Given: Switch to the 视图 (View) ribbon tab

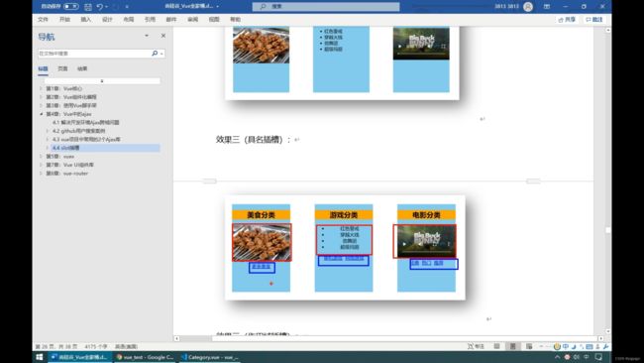Looking at the screenshot, I should click(x=214, y=19).
